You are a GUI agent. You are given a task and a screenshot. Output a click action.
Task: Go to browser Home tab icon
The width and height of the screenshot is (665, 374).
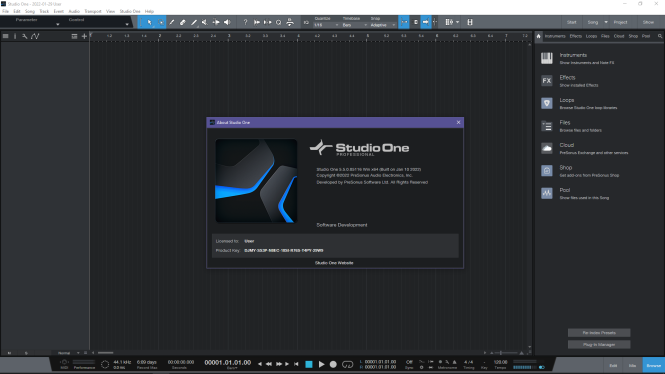click(x=538, y=36)
